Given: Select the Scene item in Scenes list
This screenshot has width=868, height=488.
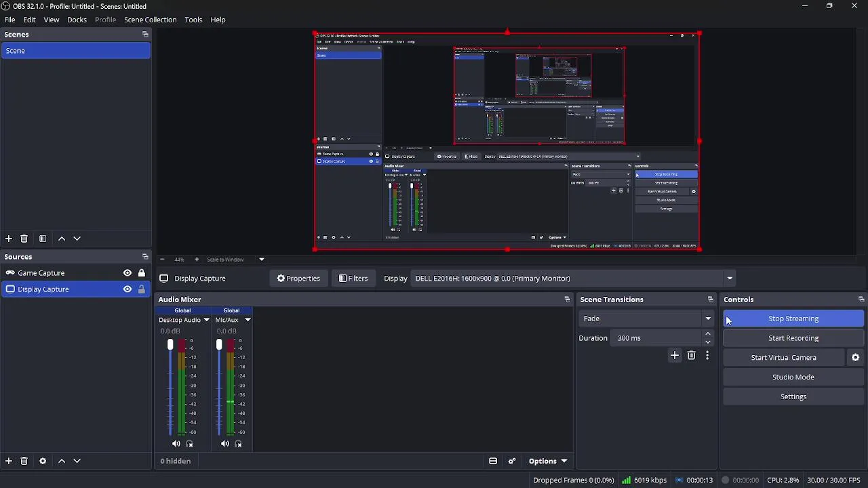Looking at the screenshot, I should (x=75, y=51).
